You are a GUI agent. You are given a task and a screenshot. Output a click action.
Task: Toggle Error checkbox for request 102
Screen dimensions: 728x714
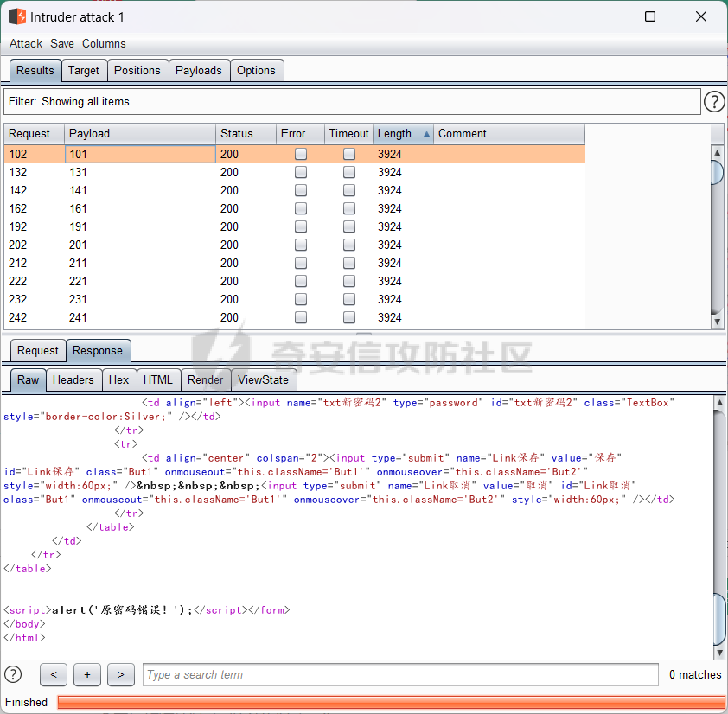pyautogui.click(x=301, y=154)
